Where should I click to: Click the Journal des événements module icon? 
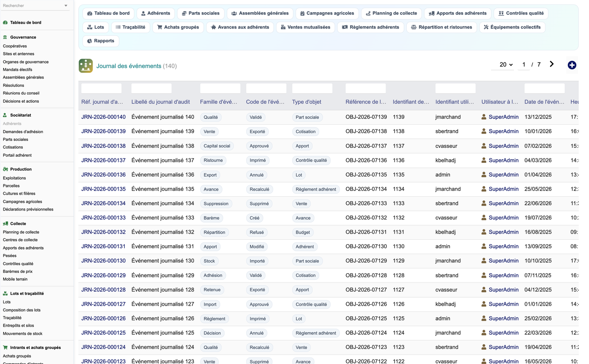click(x=86, y=66)
